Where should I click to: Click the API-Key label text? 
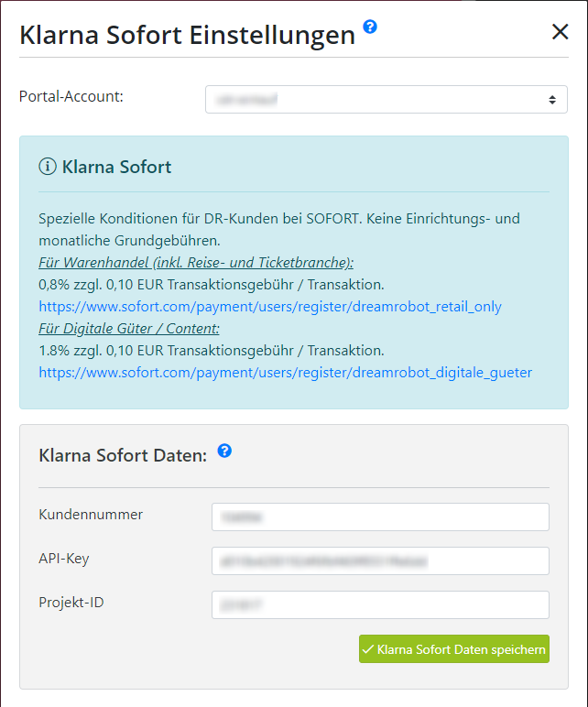[x=64, y=559]
